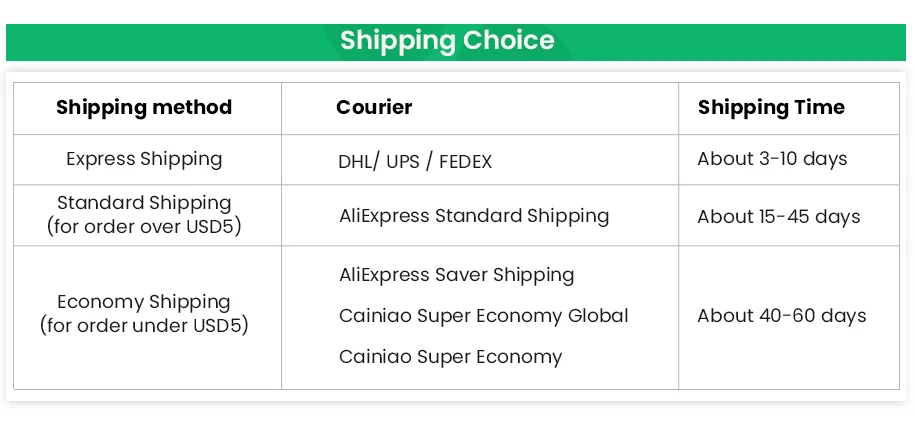Click the Shipping Choice title banner
Viewport: 915px width, 425px height.
pos(446,41)
